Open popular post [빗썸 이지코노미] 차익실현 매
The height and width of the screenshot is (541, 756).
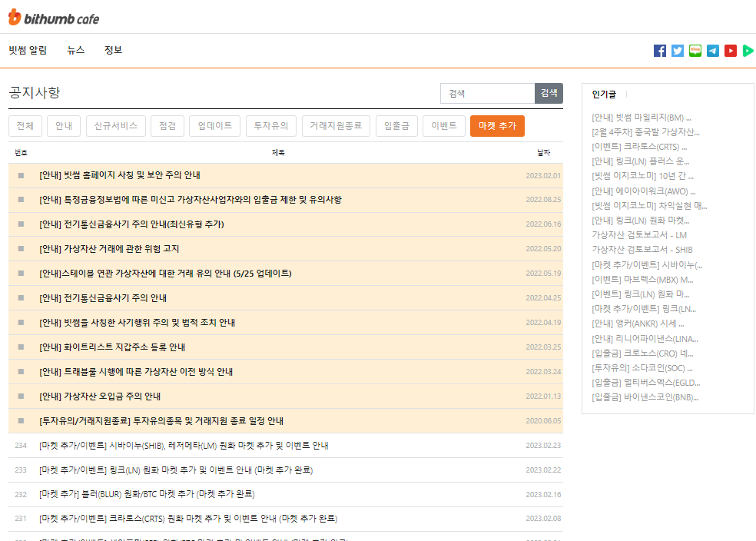(x=649, y=206)
